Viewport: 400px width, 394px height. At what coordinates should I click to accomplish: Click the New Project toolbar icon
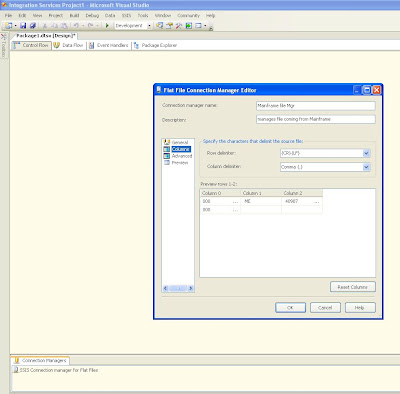(8, 25)
